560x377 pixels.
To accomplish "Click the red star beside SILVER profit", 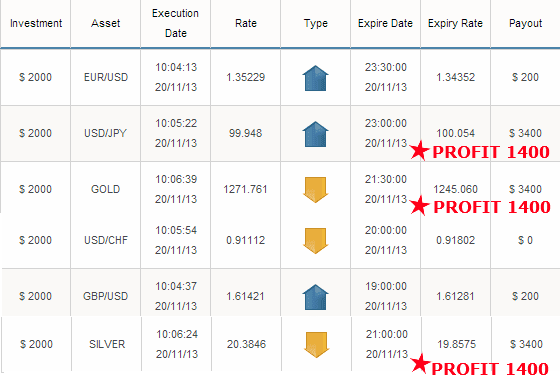I will click(420, 363).
